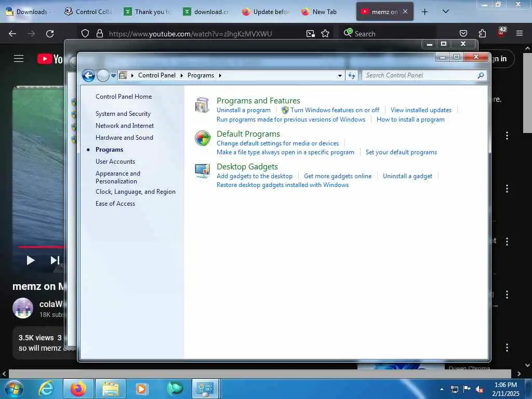Expand the Programs breadcrumb arrow

pos(220,76)
